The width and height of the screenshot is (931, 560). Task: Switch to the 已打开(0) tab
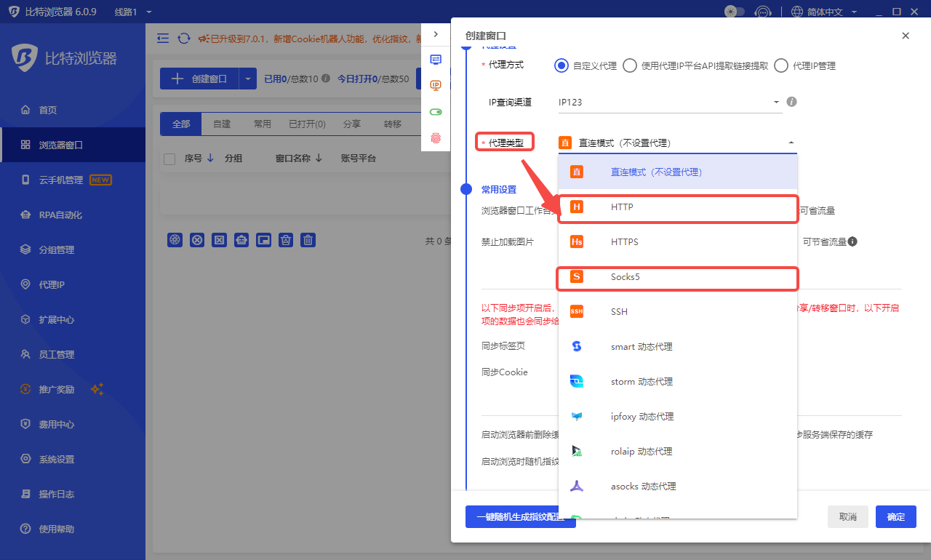307,124
